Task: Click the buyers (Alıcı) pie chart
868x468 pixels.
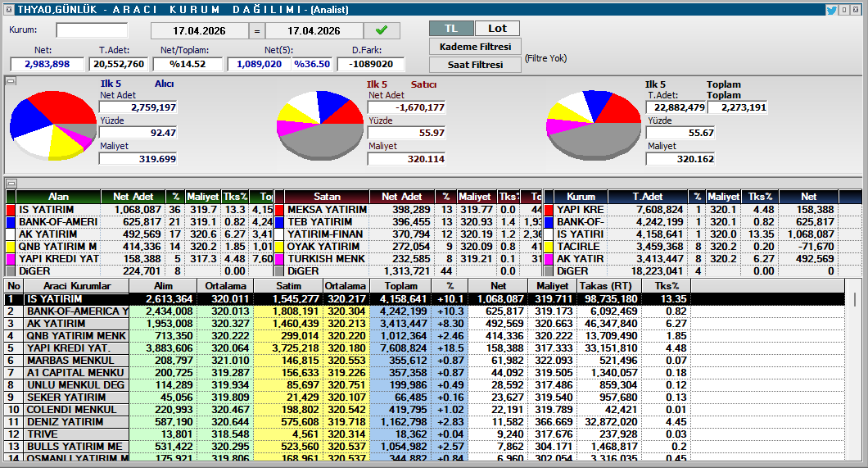Action: 53,125
